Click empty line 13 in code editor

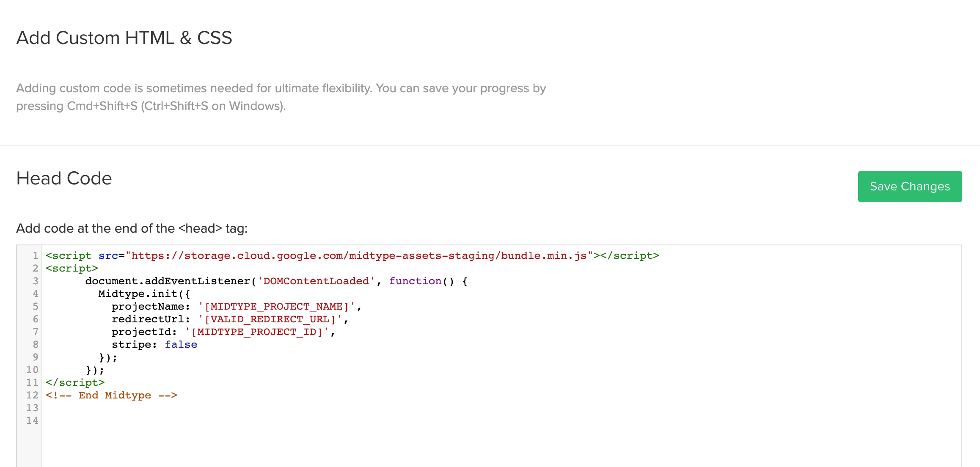254,408
